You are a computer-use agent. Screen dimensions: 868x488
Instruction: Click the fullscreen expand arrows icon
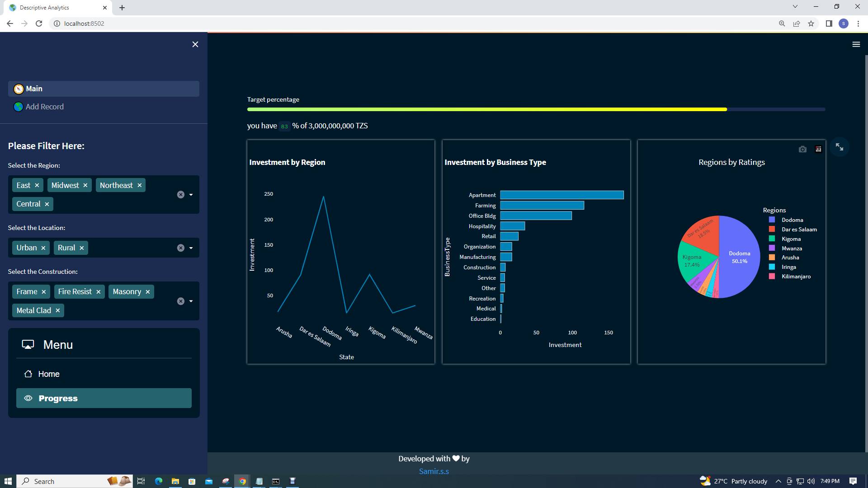pyautogui.click(x=840, y=147)
